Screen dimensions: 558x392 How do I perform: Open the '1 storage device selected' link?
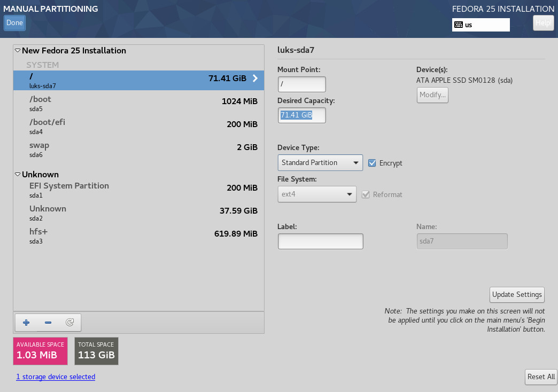(56, 377)
